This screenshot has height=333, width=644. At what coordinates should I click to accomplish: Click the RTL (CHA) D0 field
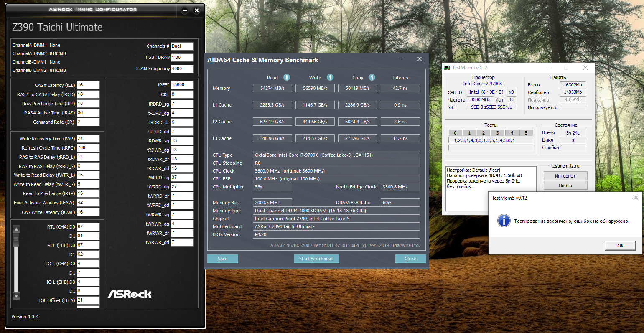[88, 227]
